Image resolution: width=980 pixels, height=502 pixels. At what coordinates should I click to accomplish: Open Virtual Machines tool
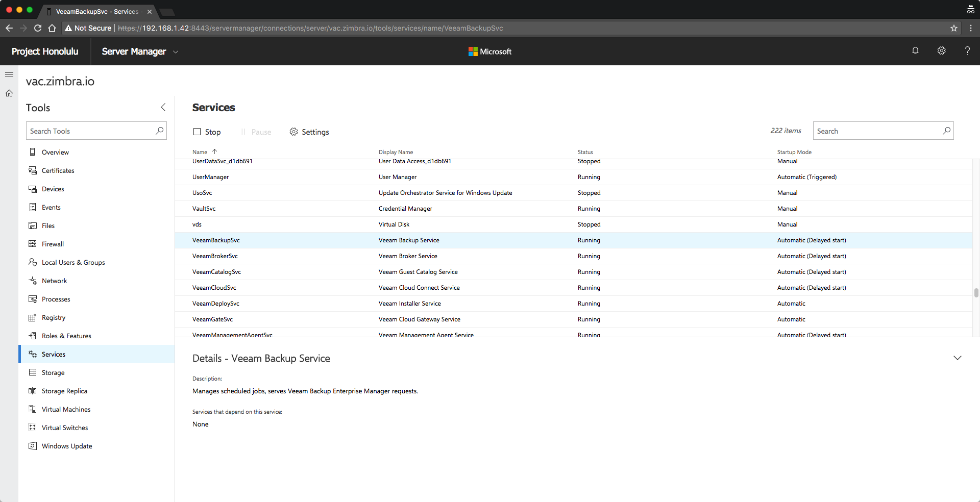click(x=66, y=409)
